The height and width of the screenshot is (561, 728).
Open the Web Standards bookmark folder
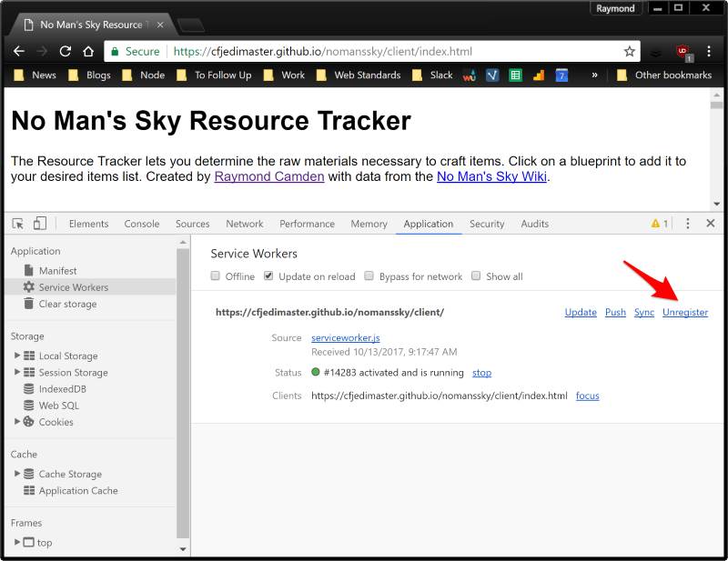click(359, 75)
